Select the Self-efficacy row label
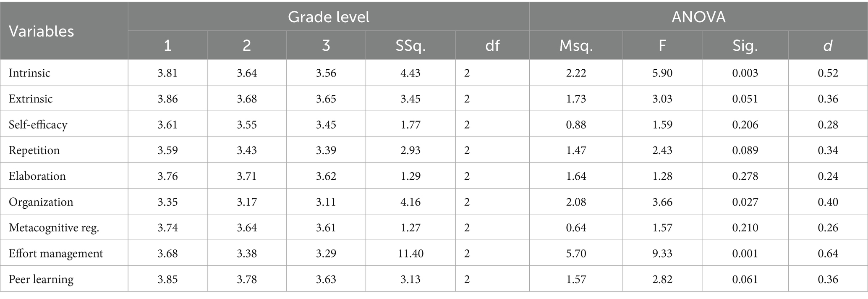This screenshot has height=299, width=868. [x=38, y=125]
